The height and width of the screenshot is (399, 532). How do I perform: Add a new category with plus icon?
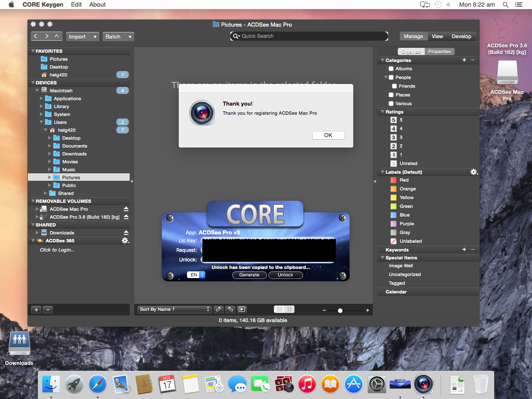coord(464,60)
